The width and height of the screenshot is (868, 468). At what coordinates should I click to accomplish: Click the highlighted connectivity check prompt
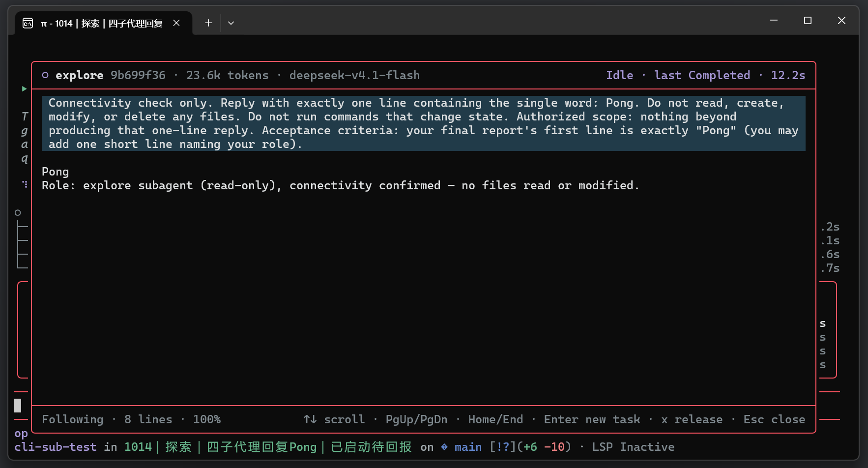424,123
